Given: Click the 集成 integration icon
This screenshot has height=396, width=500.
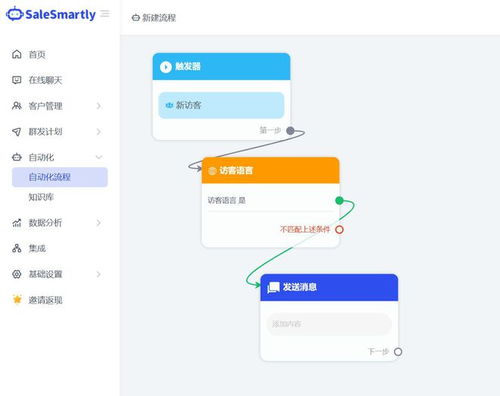Looking at the screenshot, I should coord(17,248).
